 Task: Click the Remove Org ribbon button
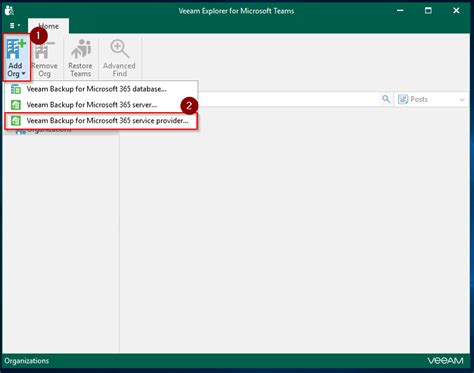pos(45,58)
